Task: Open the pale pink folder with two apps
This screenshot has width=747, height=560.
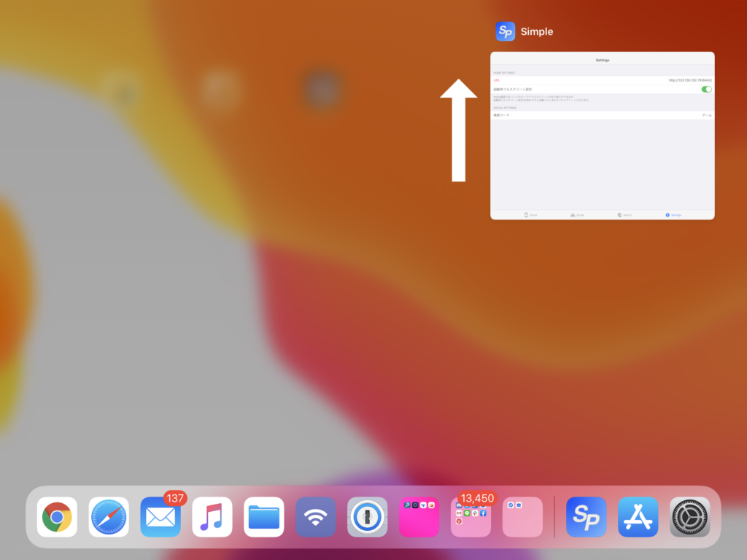Action: [x=522, y=517]
